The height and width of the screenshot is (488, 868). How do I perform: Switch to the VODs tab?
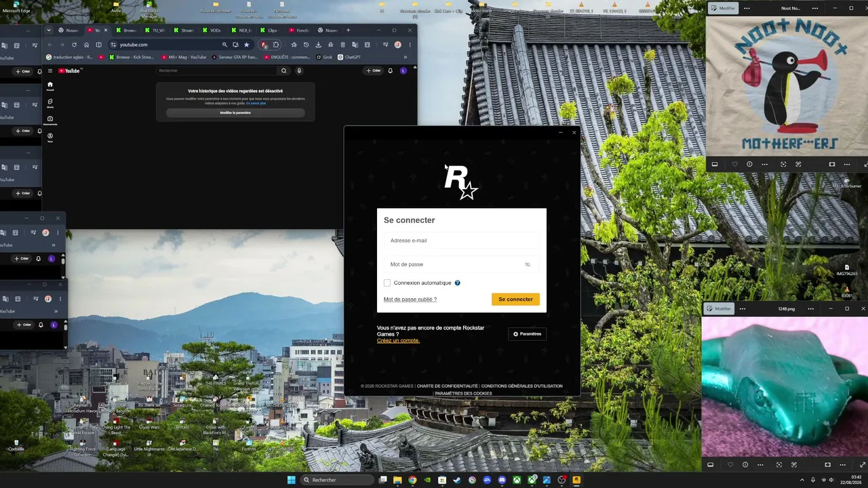click(x=213, y=30)
